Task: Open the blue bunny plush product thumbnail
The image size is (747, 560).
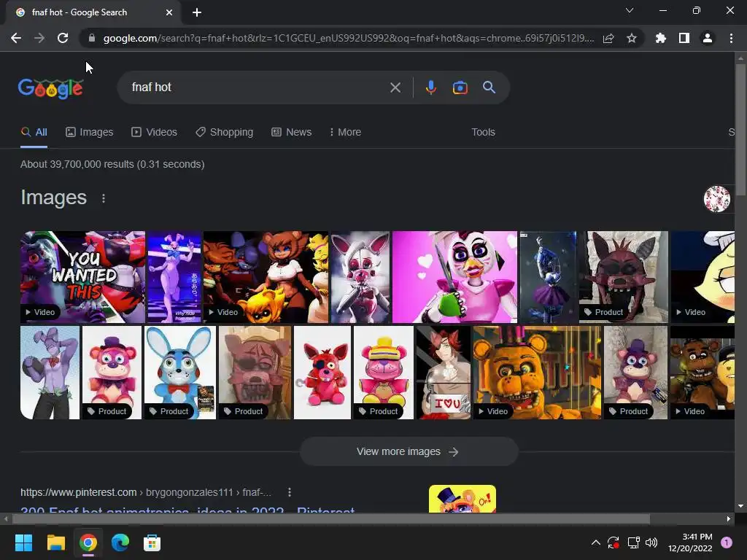Action: click(180, 373)
